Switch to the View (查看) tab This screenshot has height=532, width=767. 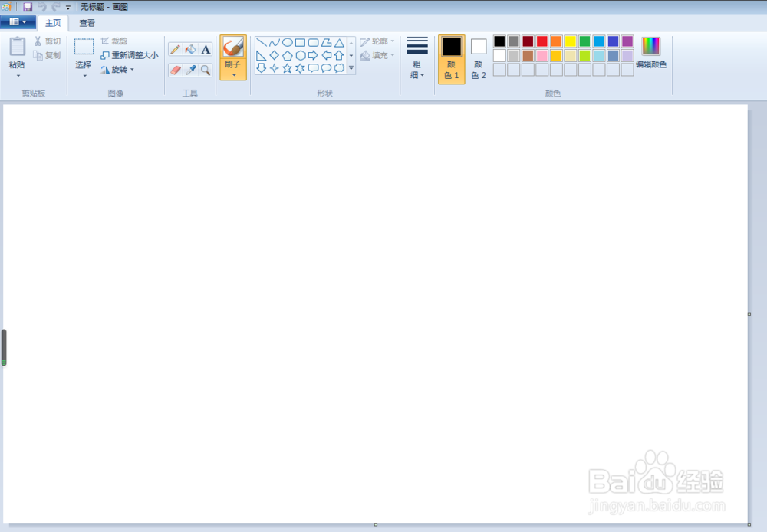pyautogui.click(x=87, y=23)
